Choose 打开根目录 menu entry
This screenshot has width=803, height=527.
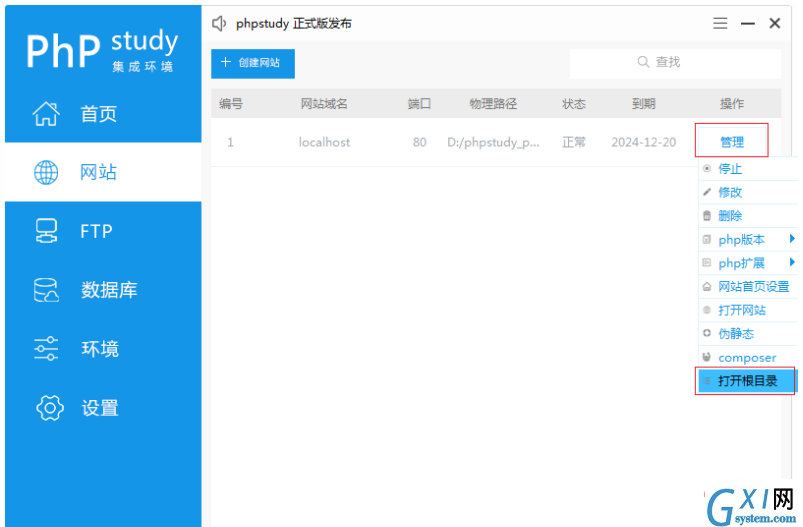pos(746,381)
